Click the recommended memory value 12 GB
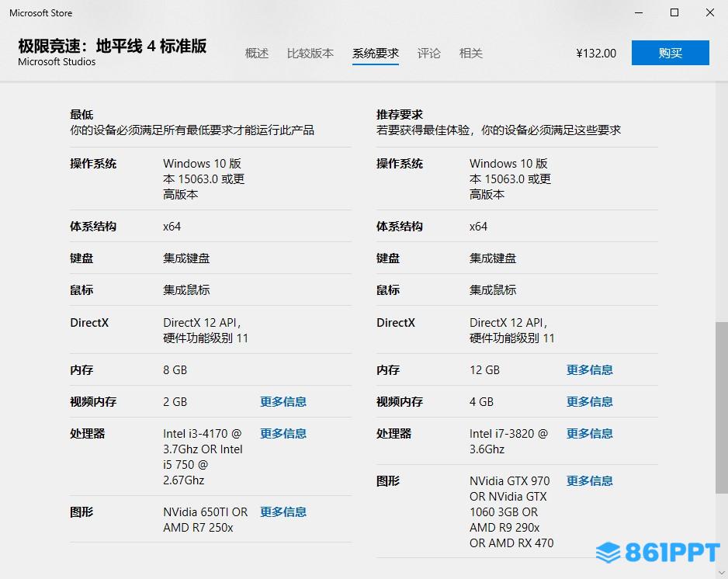 click(x=484, y=370)
